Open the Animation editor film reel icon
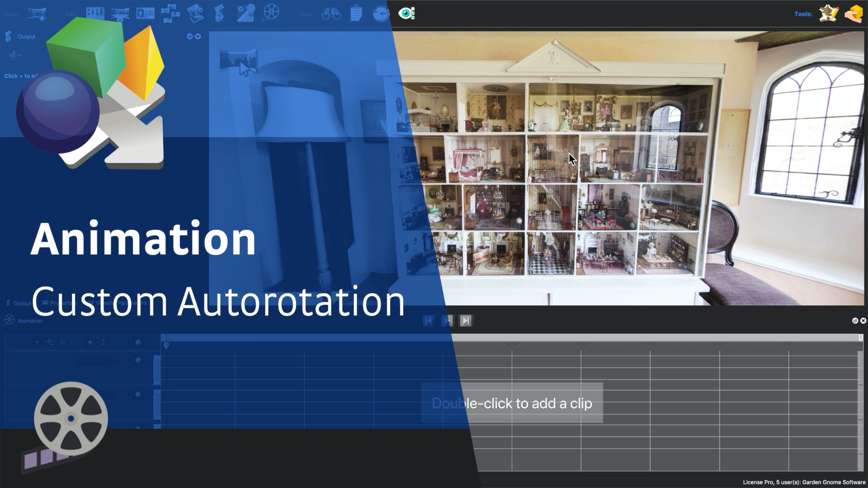868x488 pixels. (271, 13)
